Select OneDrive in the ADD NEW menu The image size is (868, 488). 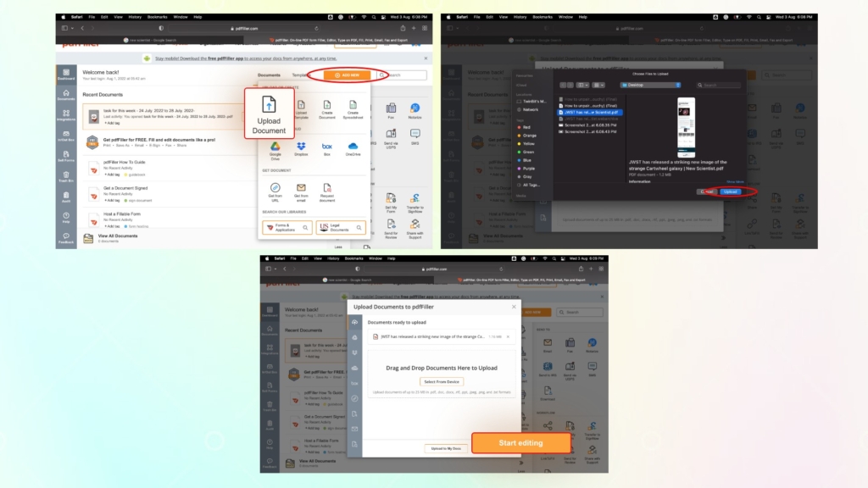pos(353,149)
